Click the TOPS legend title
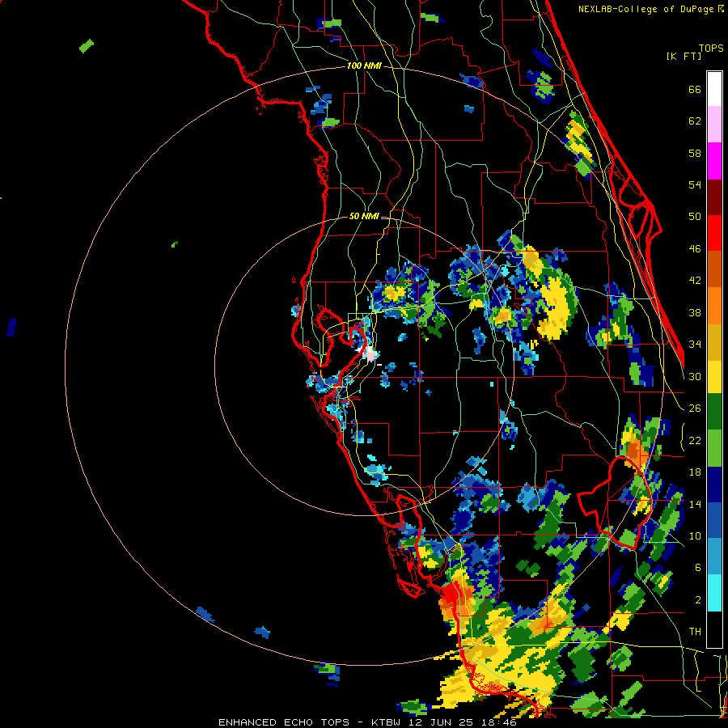 [x=711, y=48]
